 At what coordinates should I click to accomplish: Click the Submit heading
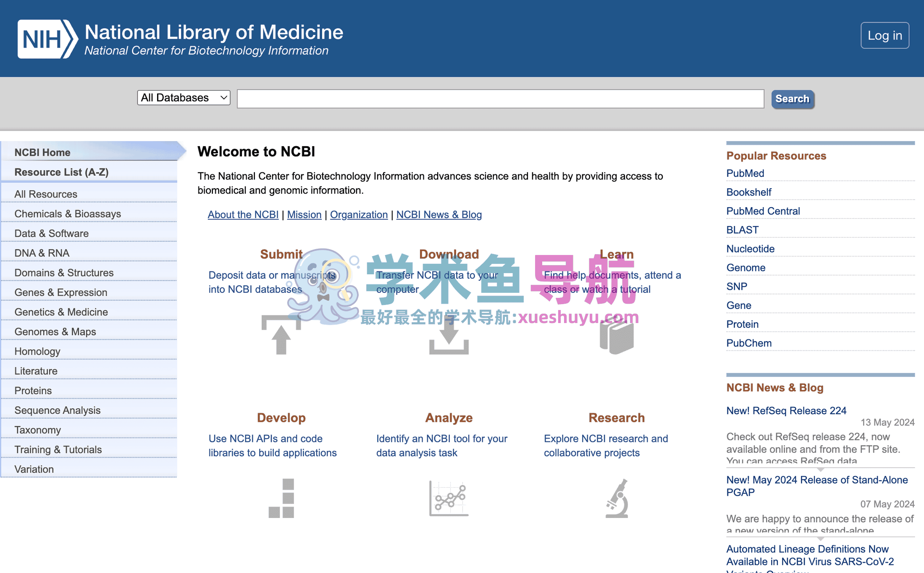tap(281, 254)
